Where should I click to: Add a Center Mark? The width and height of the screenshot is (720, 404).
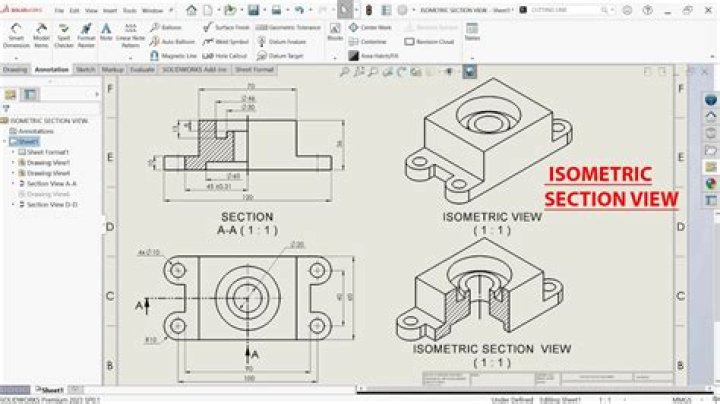370,28
